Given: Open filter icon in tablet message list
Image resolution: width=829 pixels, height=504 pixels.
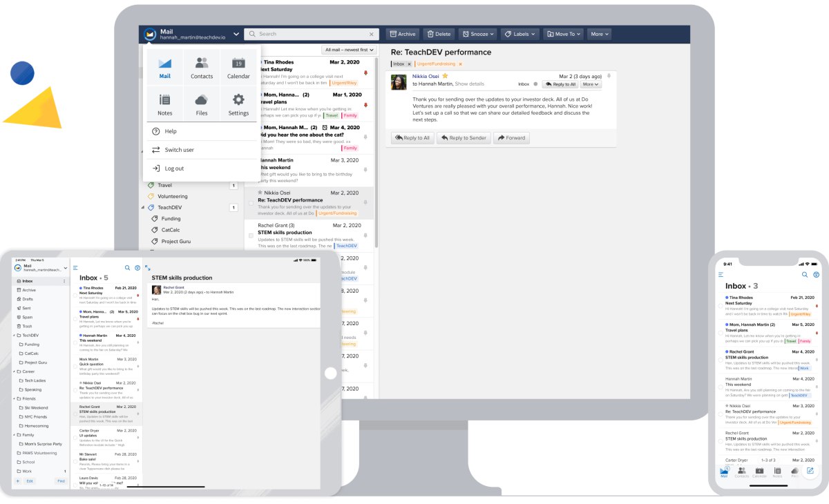Looking at the screenshot, I should click(137, 267).
